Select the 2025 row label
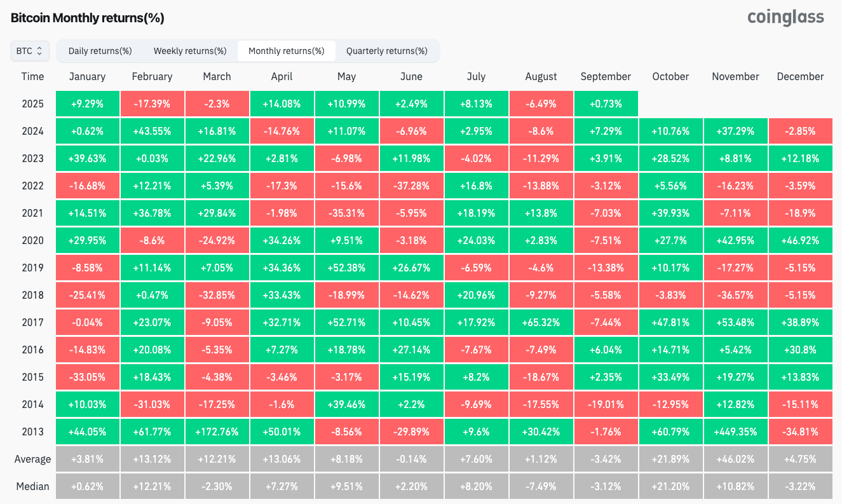The height and width of the screenshot is (504, 842). pos(32,104)
